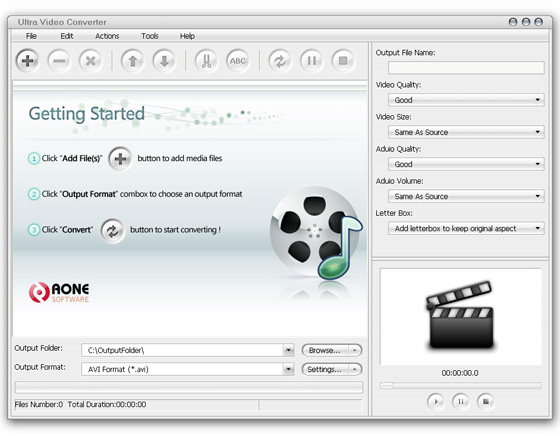This screenshot has width=560, height=435.
Task: Click the scissors Cut video icon
Action: coord(206,61)
